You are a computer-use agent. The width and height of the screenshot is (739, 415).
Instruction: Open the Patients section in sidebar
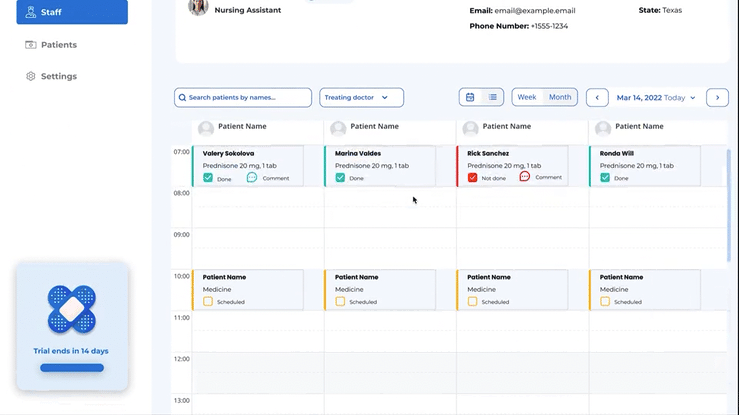pyautogui.click(x=58, y=45)
